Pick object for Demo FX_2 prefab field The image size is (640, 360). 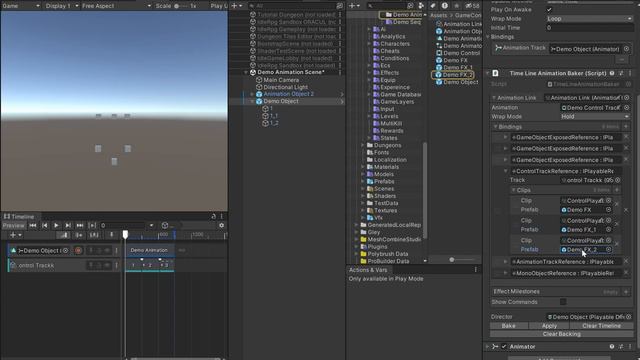[608, 249]
